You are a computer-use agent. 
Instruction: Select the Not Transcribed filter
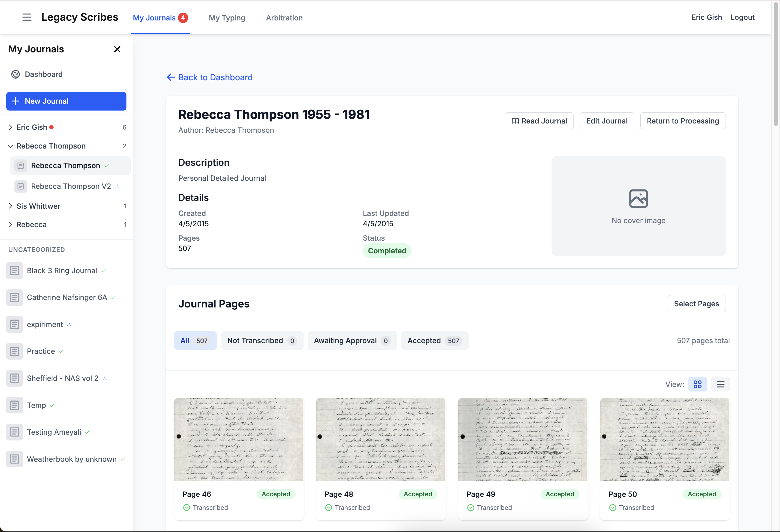262,341
